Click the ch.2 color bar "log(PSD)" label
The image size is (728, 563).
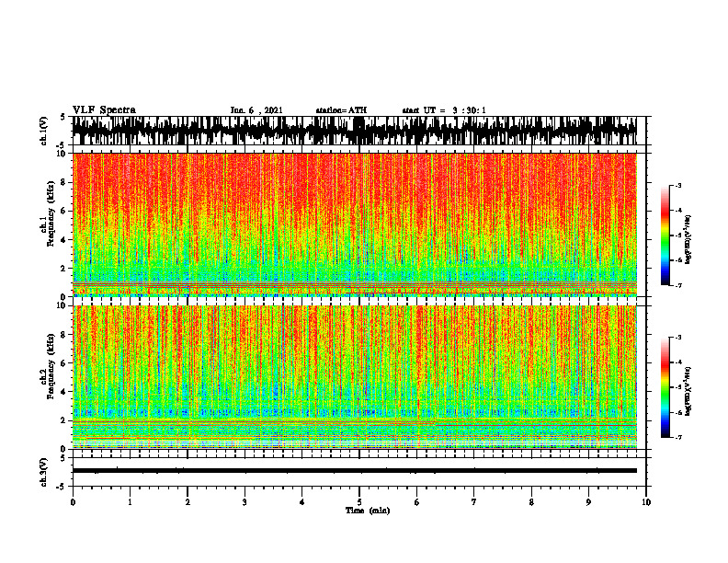tap(688, 391)
